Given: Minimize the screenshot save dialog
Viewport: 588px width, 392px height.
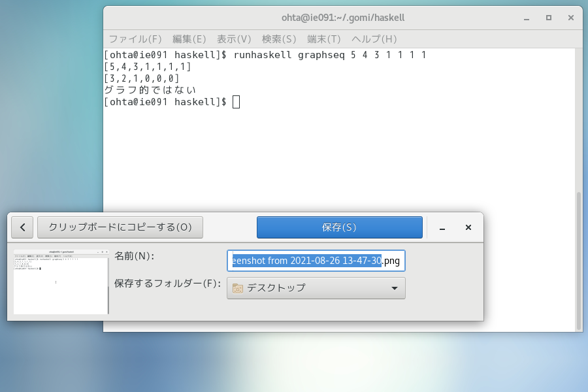Looking at the screenshot, I should click(x=442, y=227).
